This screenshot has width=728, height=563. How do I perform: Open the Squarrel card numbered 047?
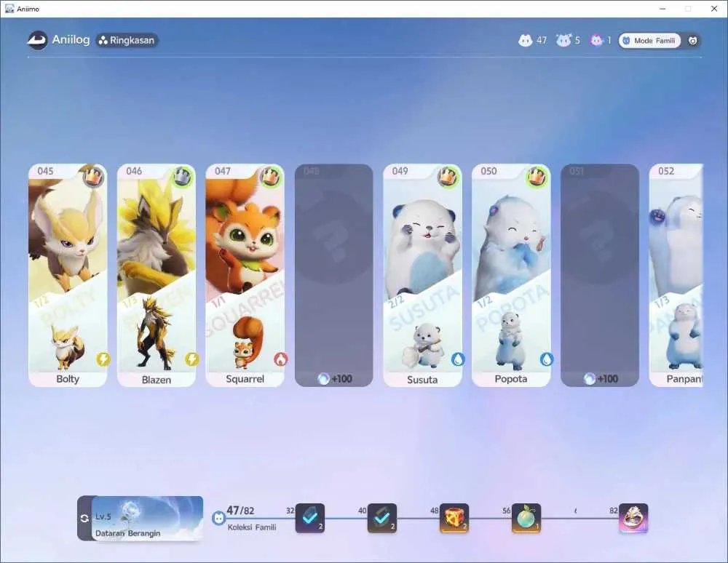[x=245, y=275]
